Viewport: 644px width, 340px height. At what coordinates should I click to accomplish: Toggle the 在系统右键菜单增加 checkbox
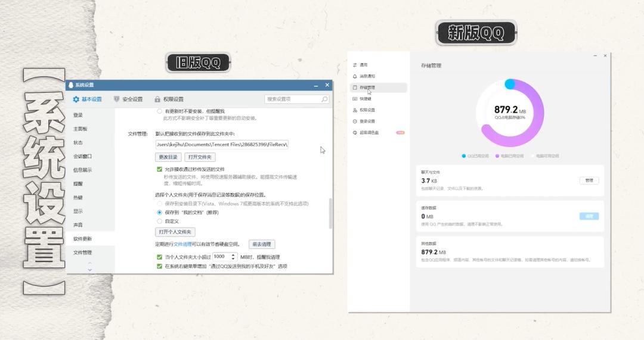tap(159, 266)
